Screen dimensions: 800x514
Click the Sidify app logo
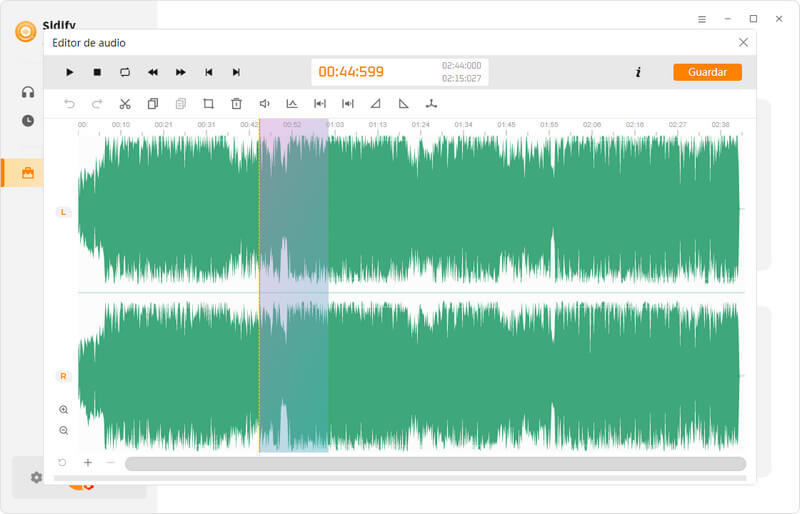26,31
